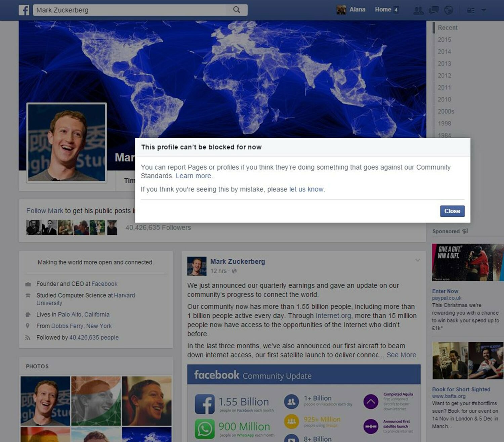
Task: Open the Palo Alto, California link
Action: tap(84, 314)
